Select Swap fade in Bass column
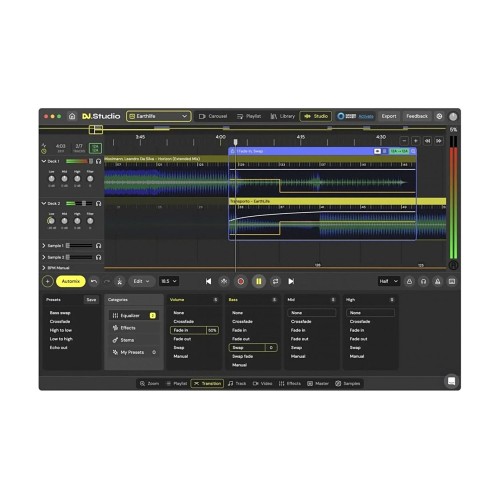This screenshot has height=500, width=500. click(x=242, y=356)
